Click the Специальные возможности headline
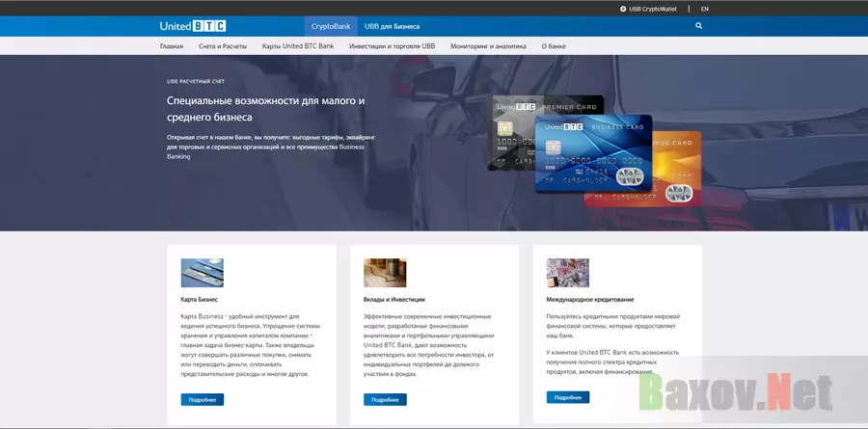 pyautogui.click(x=266, y=109)
